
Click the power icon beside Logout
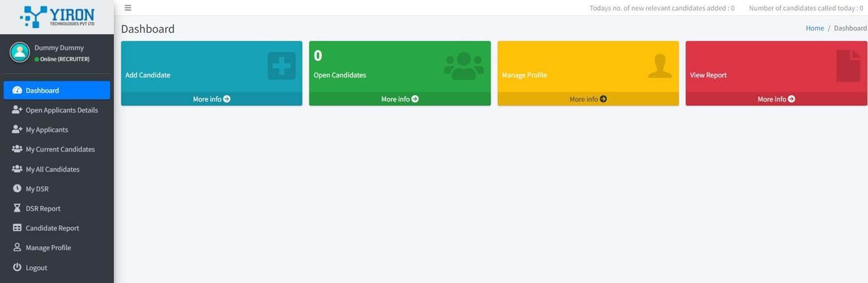click(17, 267)
